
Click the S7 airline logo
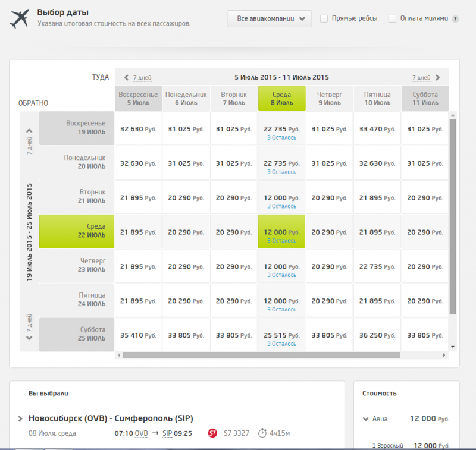coord(213,433)
